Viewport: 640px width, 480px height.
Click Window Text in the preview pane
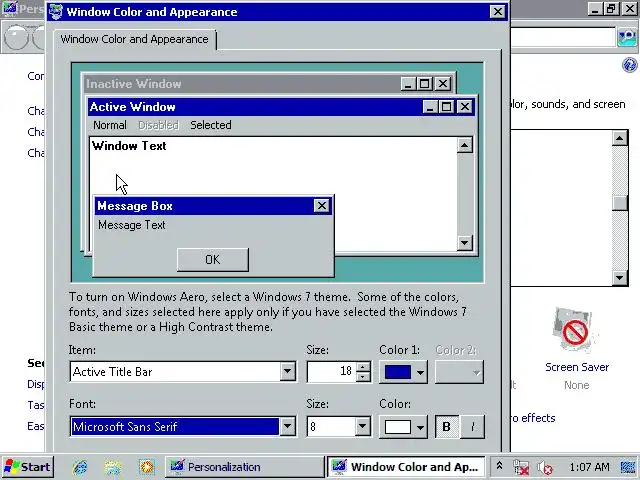tap(129, 146)
